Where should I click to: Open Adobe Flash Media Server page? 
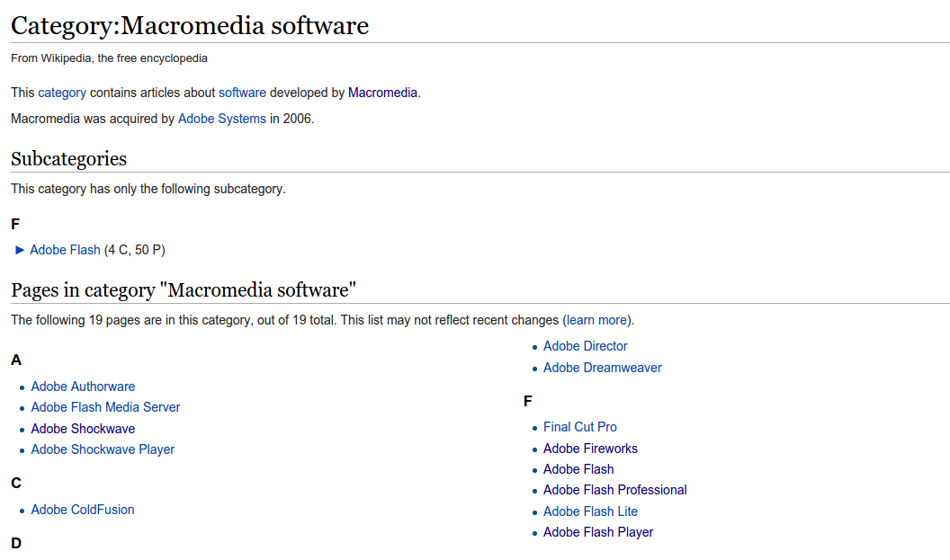105,407
